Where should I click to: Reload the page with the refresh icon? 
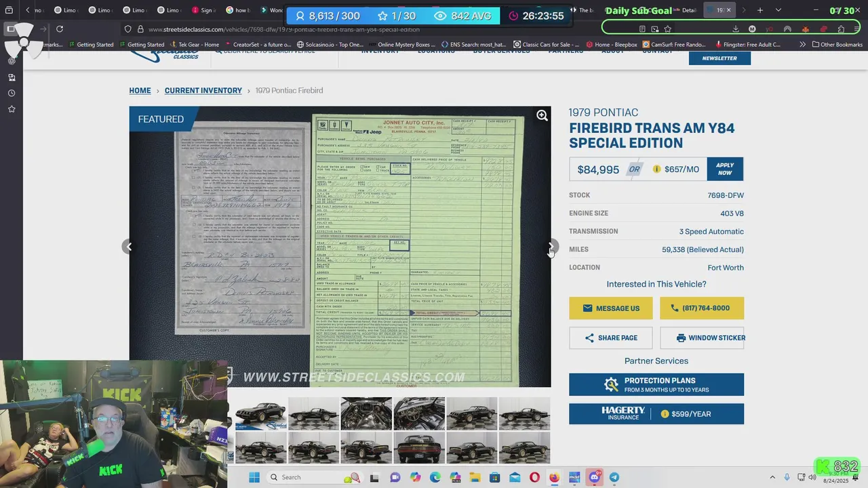pos(60,29)
